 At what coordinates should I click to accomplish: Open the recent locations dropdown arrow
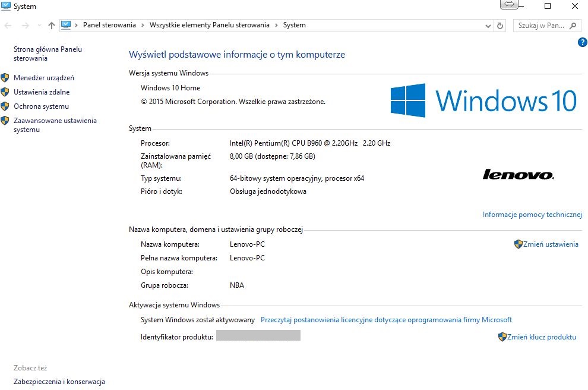39,26
